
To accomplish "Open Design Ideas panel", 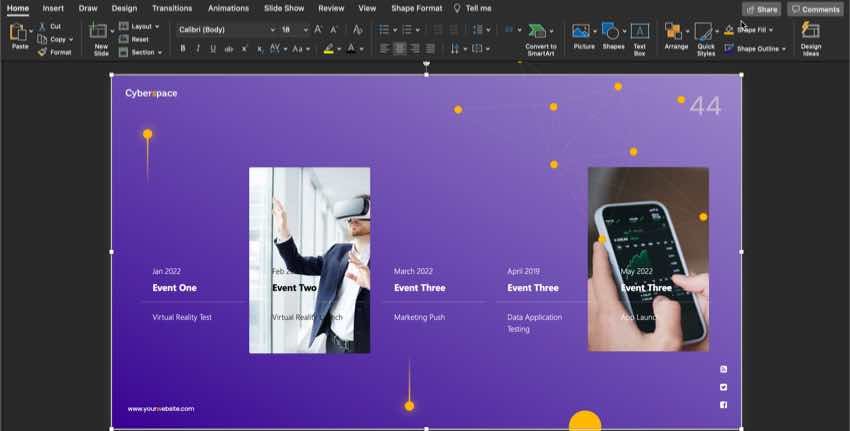I will (x=811, y=32).
